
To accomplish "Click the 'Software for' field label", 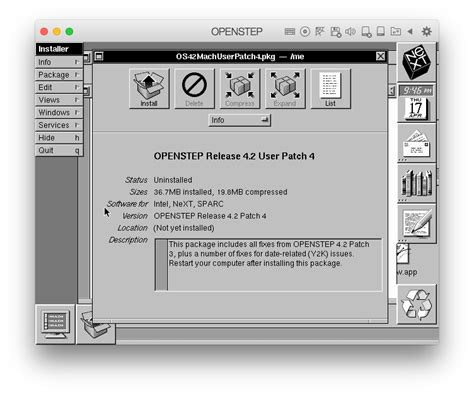I will click(127, 204).
